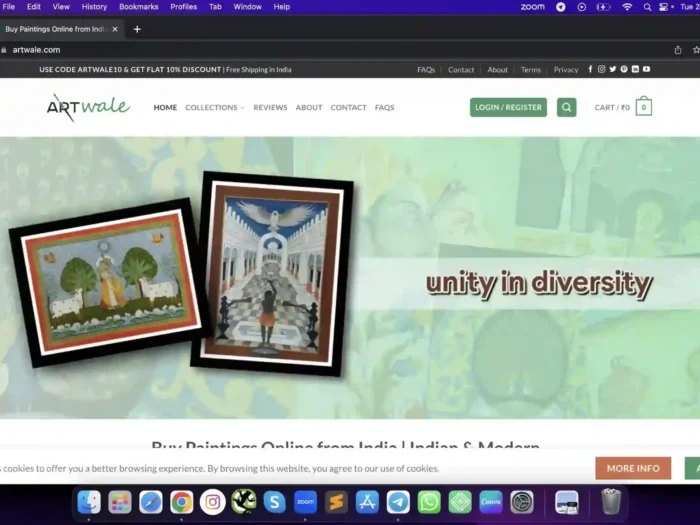Viewport: 700px width, 525px height.
Task: Open the Pinterest social icon in header
Action: tap(624, 69)
